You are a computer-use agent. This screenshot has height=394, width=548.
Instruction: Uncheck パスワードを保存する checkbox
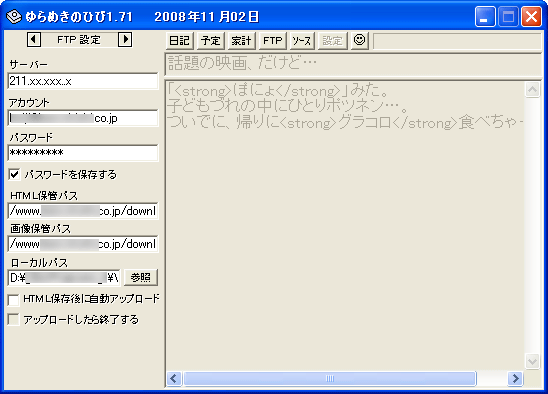(x=14, y=174)
